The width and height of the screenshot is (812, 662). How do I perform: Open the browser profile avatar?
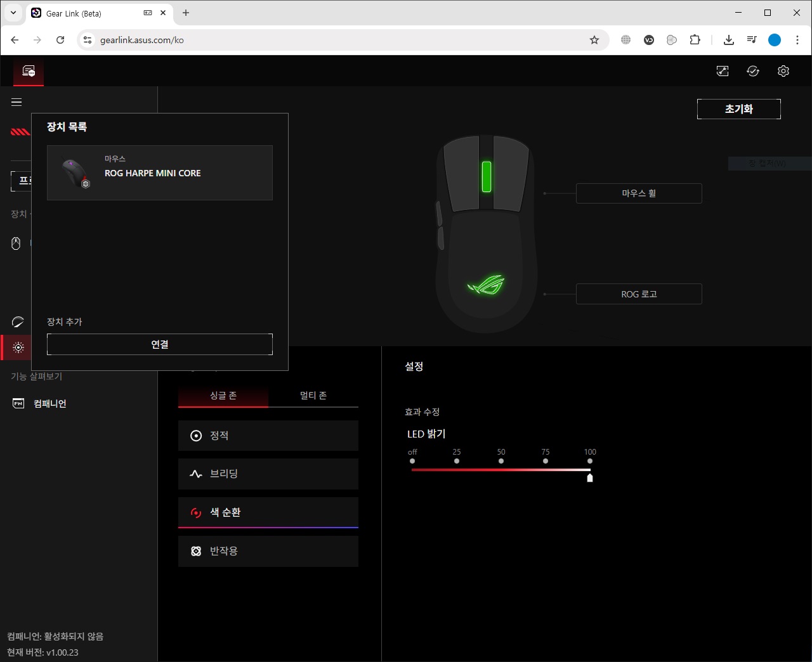tap(775, 40)
